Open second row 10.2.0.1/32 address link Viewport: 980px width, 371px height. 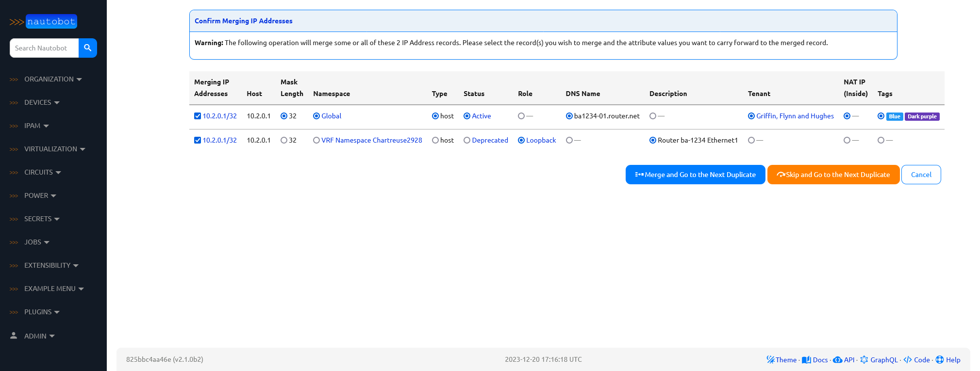tap(220, 140)
